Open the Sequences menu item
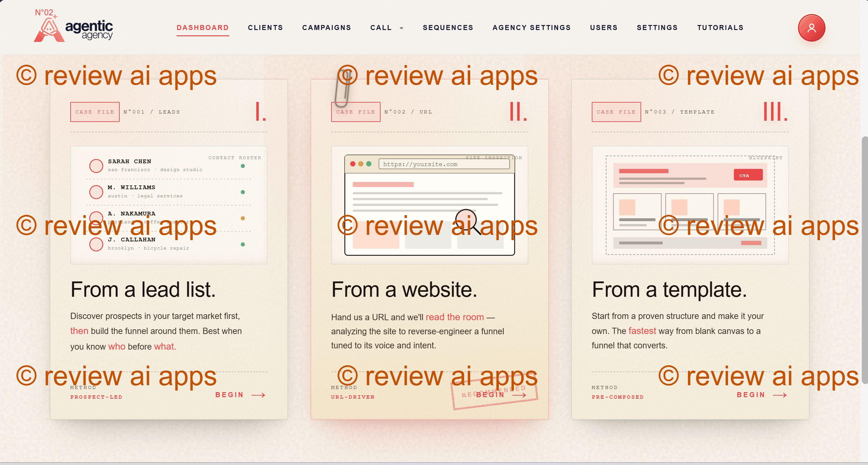Screen dimensions: 868x465 tap(448, 28)
